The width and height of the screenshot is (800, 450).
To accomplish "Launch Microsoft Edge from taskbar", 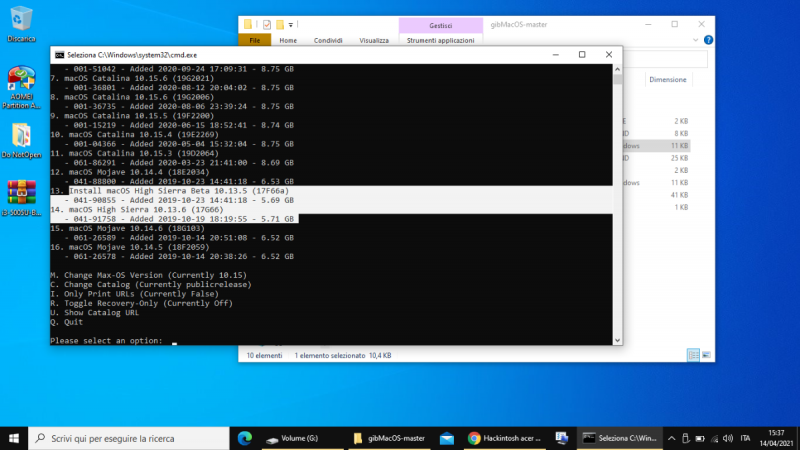I will tap(245, 438).
